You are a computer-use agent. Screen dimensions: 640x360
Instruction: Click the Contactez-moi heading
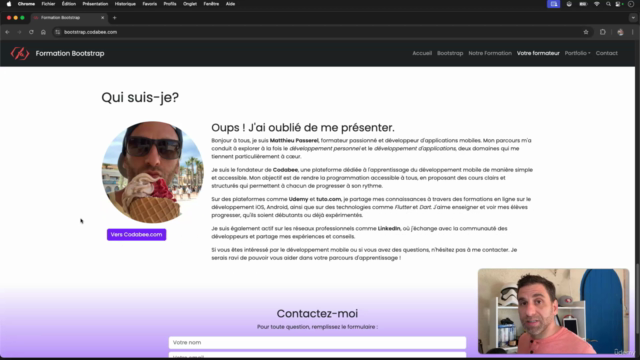[x=317, y=313]
